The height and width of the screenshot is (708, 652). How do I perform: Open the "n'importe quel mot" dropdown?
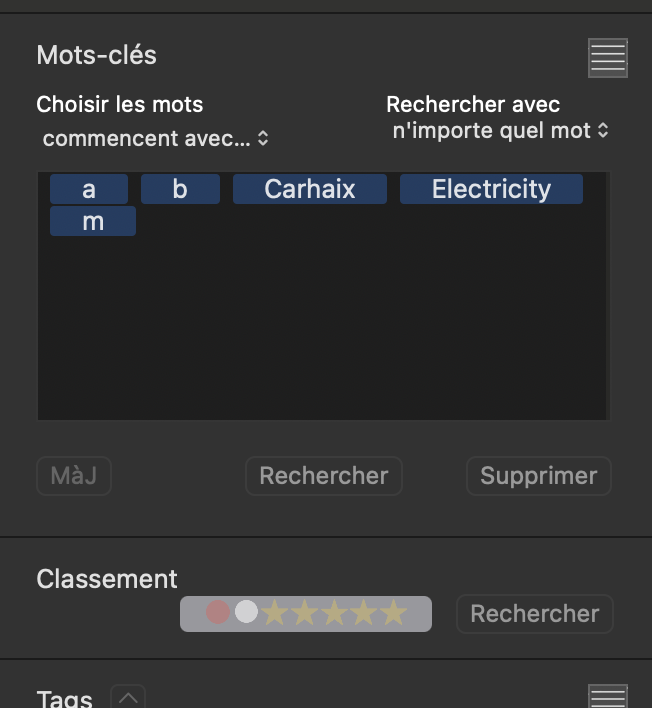(x=500, y=130)
